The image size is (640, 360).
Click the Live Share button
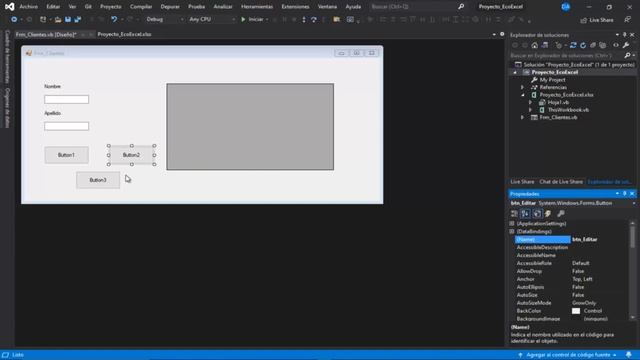(x=597, y=20)
